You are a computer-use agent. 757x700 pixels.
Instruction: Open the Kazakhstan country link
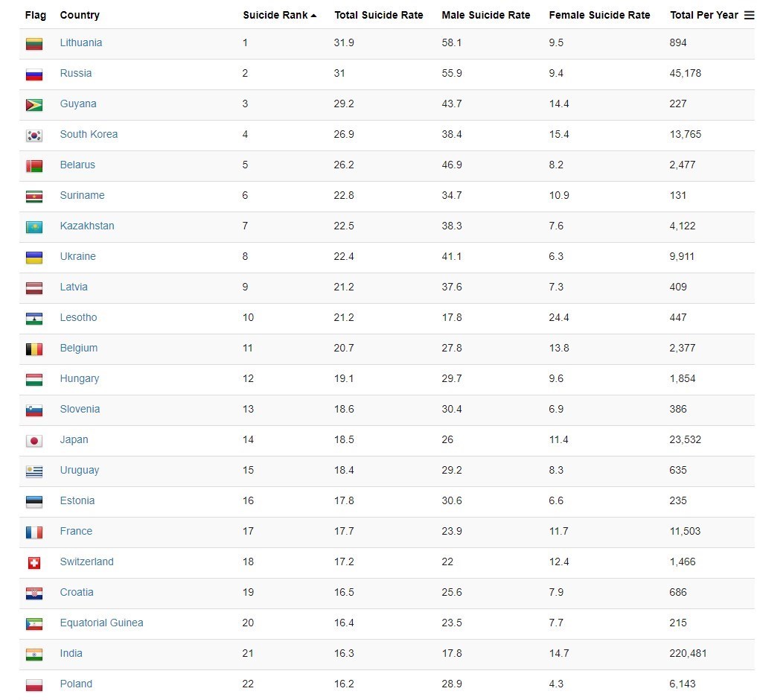point(87,226)
